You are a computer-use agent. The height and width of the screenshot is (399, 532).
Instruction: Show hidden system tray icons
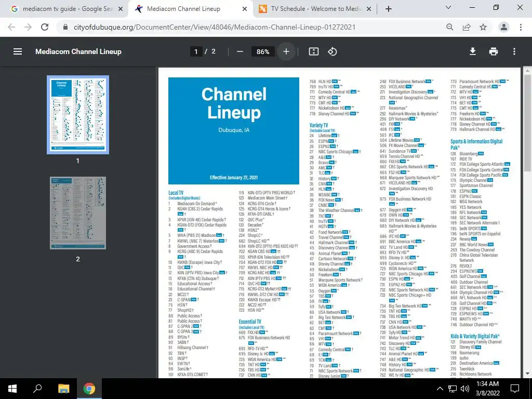(x=440, y=389)
